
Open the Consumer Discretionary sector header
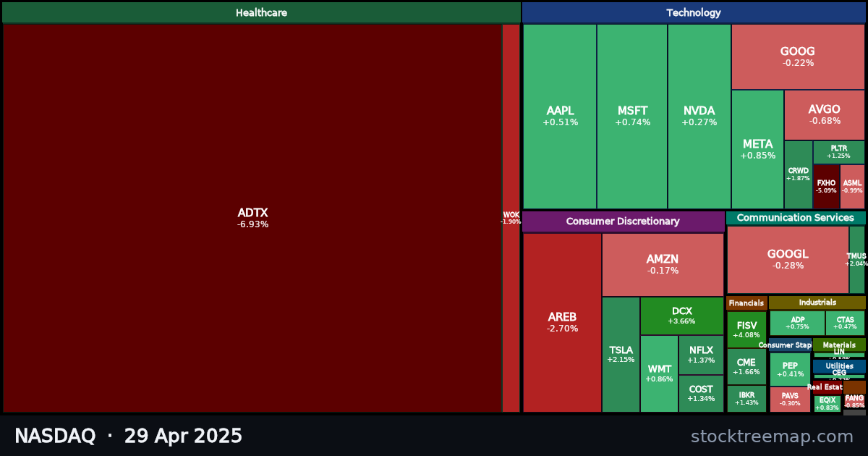coord(623,221)
